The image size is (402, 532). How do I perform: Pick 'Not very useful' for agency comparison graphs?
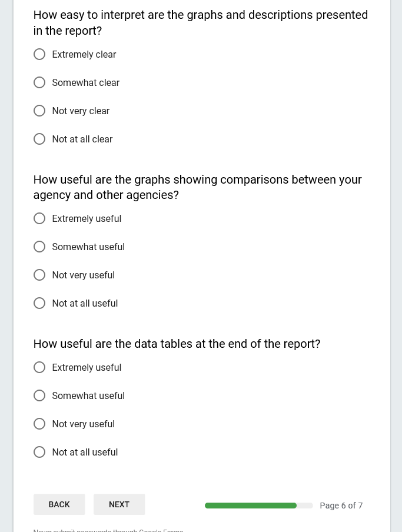pyautogui.click(x=39, y=275)
